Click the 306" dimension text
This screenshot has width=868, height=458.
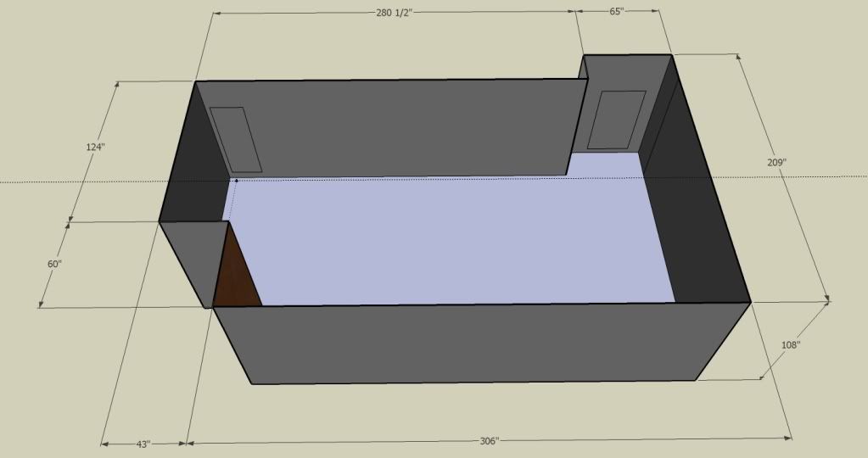tap(490, 441)
